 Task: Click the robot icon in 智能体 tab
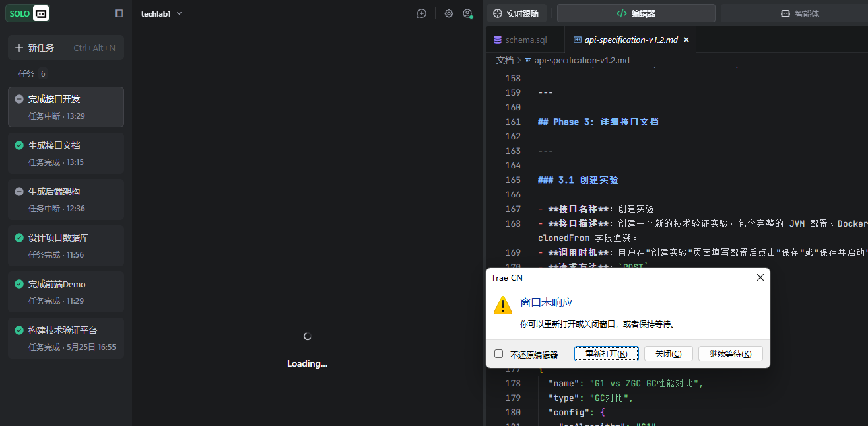pyautogui.click(x=785, y=13)
